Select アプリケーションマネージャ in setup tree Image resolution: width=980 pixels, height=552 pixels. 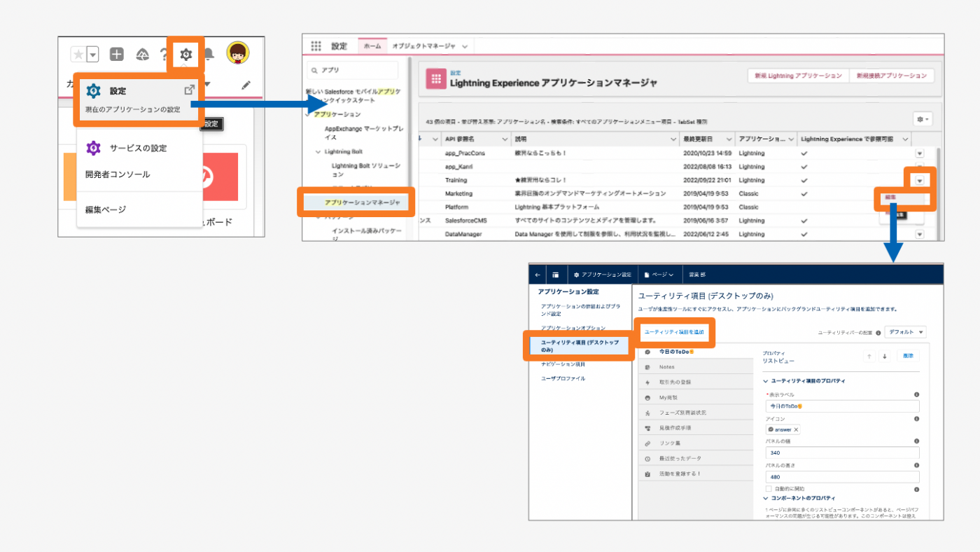[362, 202]
